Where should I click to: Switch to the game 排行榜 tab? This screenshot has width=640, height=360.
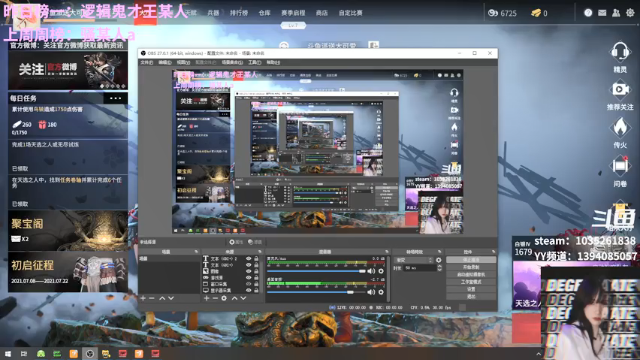pyautogui.click(x=239, y=13)
